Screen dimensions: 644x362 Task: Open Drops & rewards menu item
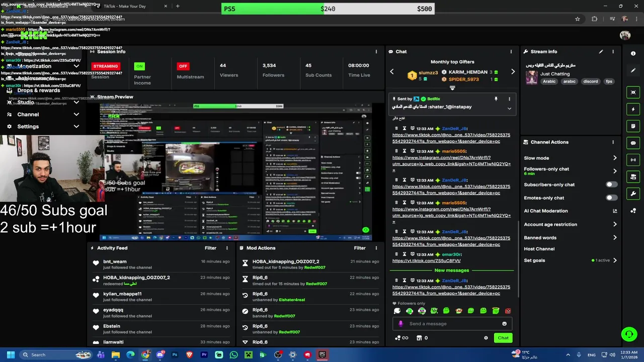click(39, 90)
